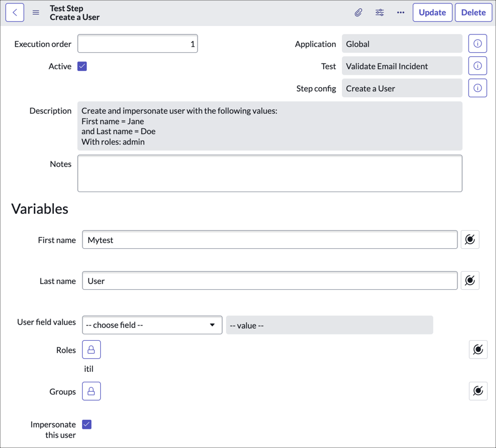Click the data pill icon beside First name
Image resolution: width=496 pixels, height=448 pixels.
tap(470, 239)
